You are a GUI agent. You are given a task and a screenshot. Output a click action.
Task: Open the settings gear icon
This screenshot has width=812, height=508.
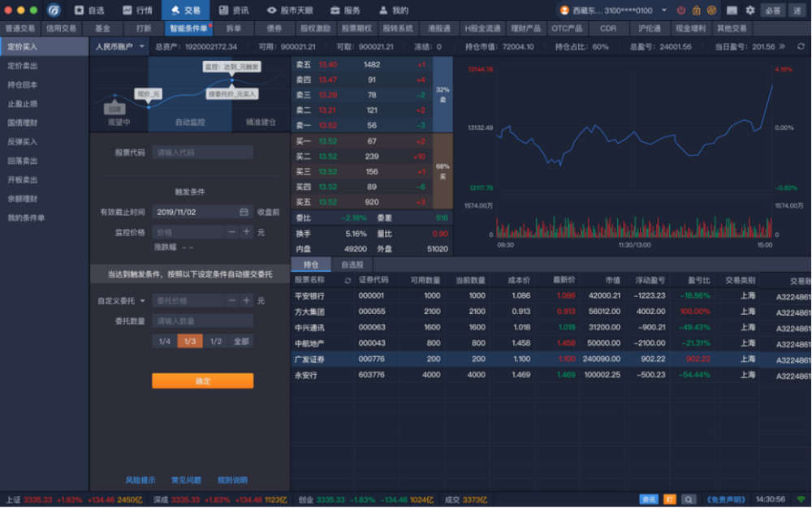(x=749, y=11)
